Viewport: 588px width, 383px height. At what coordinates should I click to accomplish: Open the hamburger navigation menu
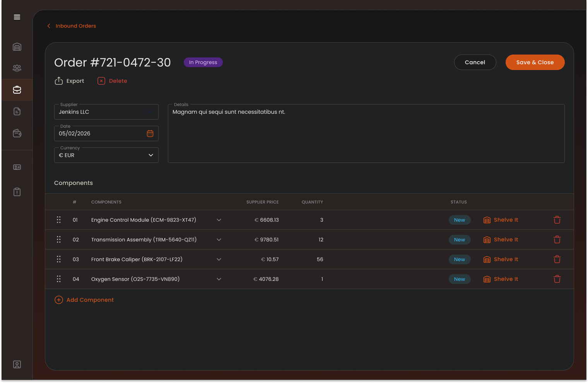point(17,17)
